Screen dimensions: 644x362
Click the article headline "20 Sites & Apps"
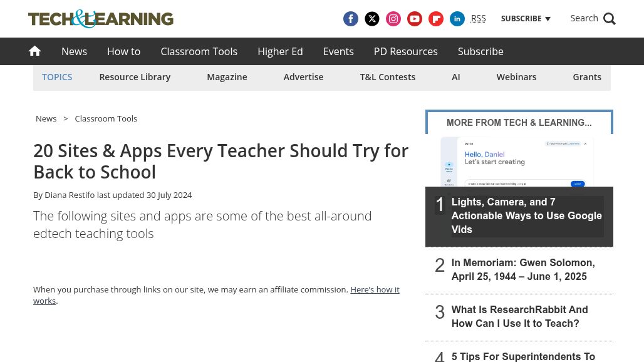coord(221,162)
